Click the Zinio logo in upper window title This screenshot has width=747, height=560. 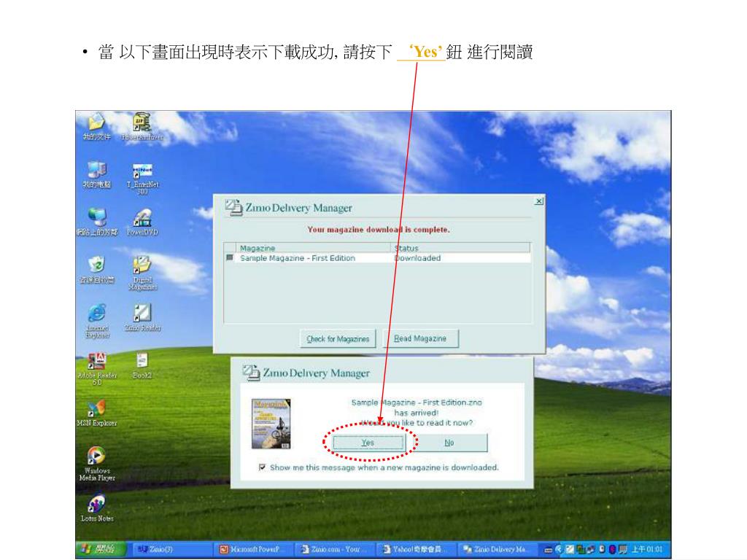pyautogui.click(x=234, y=207)
